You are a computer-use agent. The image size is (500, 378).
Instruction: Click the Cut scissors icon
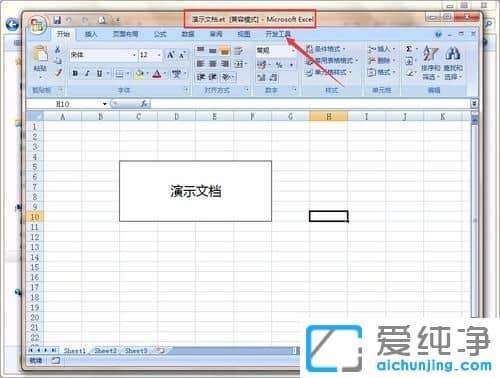click(x=58, y=50)
